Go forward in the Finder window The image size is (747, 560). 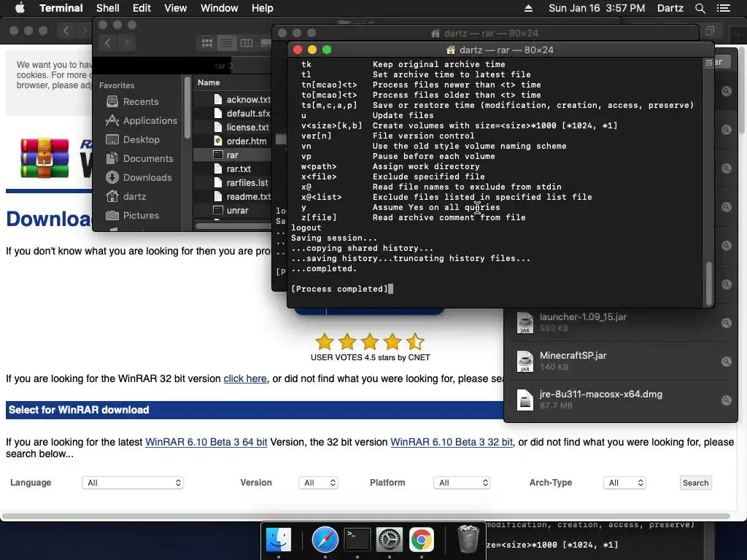[126, 43]
